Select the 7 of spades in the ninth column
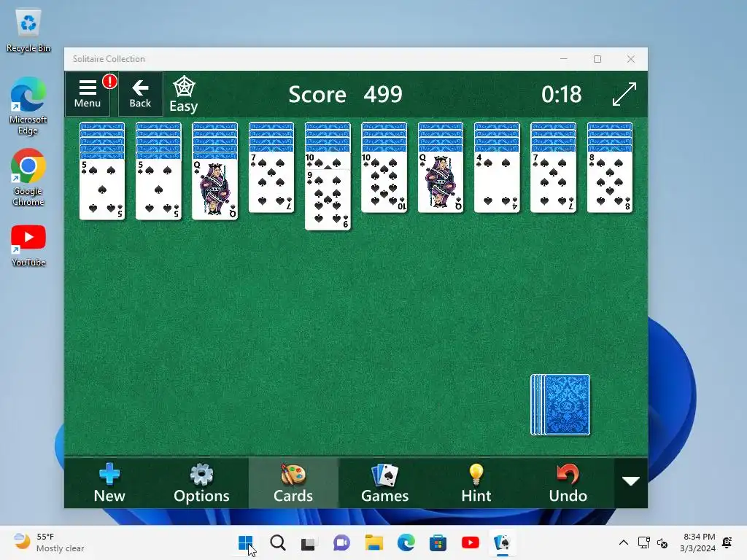Screen dimensions: 747x560 tap(553, 182)
